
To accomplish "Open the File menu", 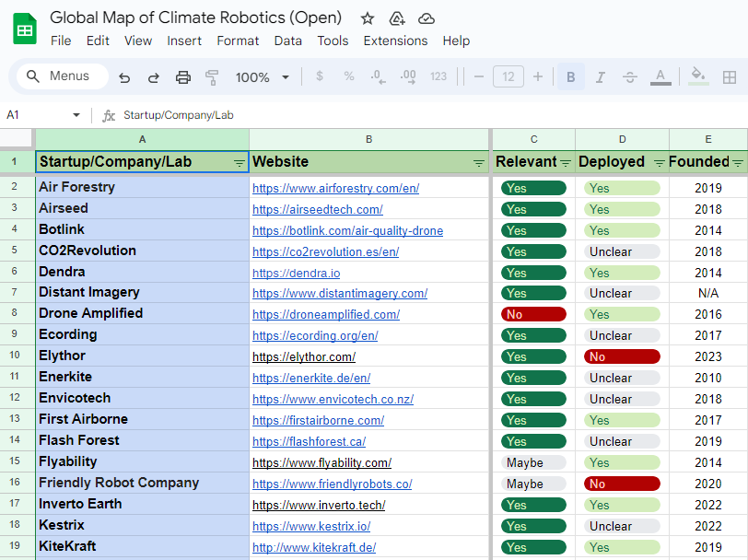I will (61, 41).
